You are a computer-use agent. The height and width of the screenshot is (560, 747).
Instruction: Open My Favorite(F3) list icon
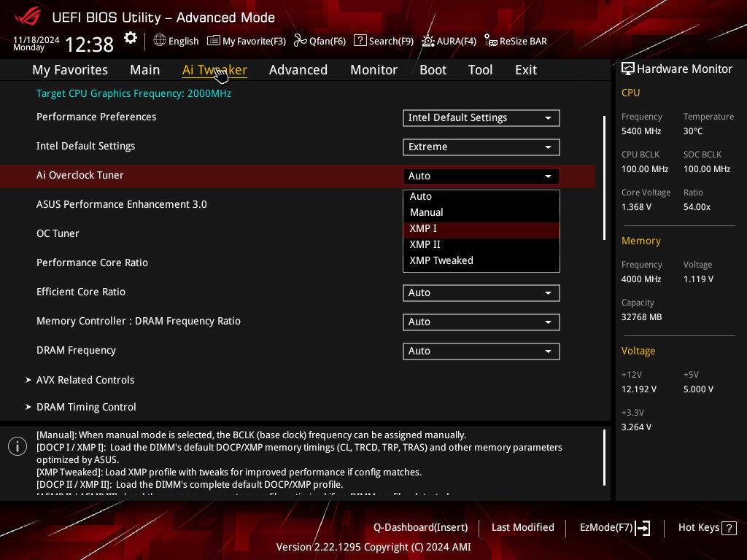click(214, 41)
